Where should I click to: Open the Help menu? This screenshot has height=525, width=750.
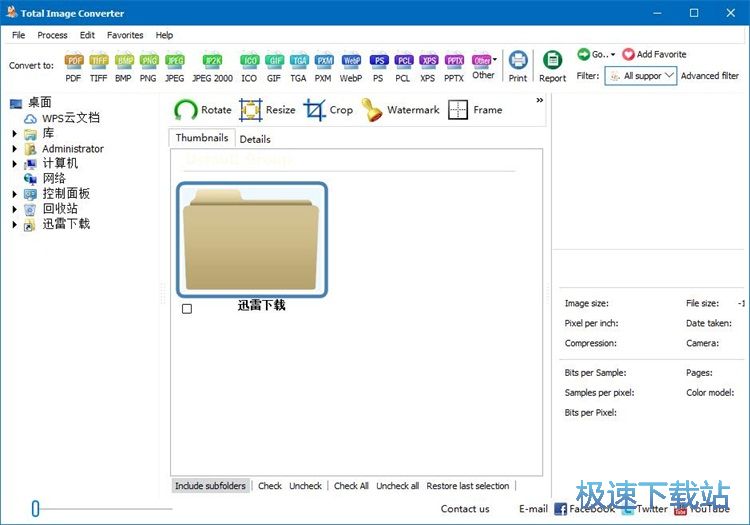(x=164, y=35)
